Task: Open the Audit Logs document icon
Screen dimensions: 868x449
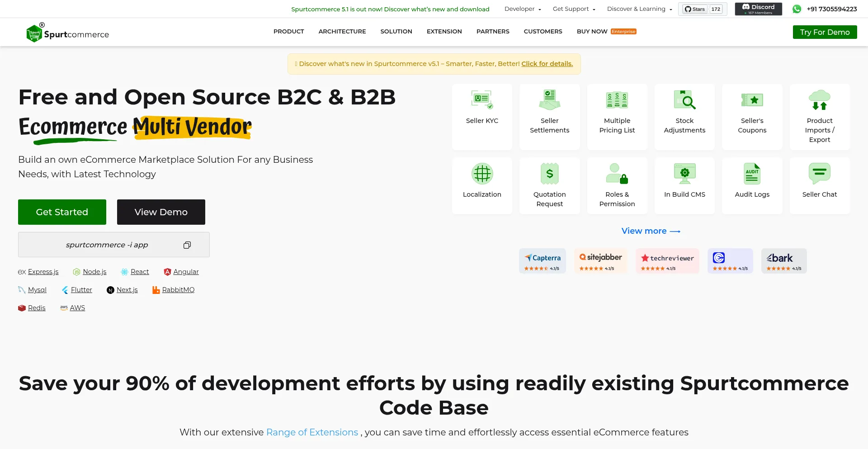Action: tap(752, 174)
